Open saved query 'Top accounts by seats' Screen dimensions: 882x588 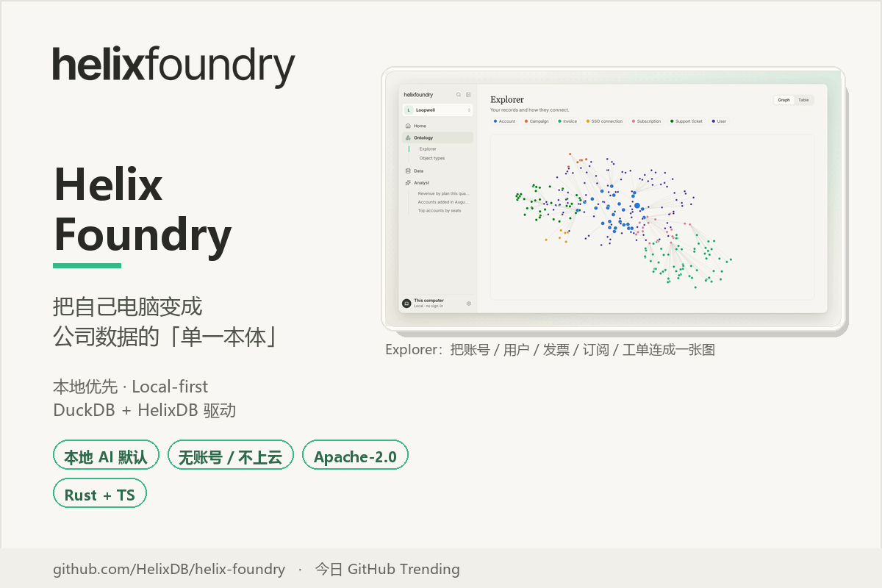click(440, 210)
